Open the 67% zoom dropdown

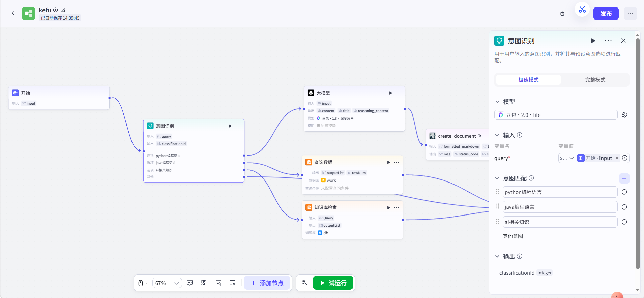pos(167,283)
